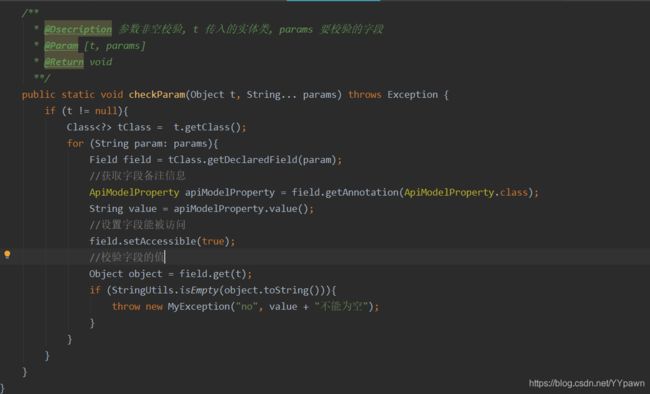
Task: Click t.getClass() call
Action: coord(207,127)
